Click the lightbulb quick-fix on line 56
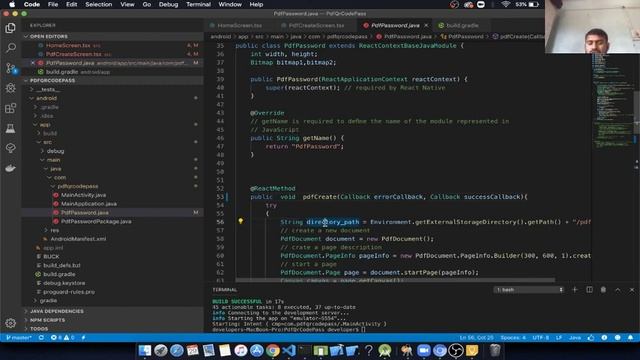This screenshot has width=640, height=360. 240,221
